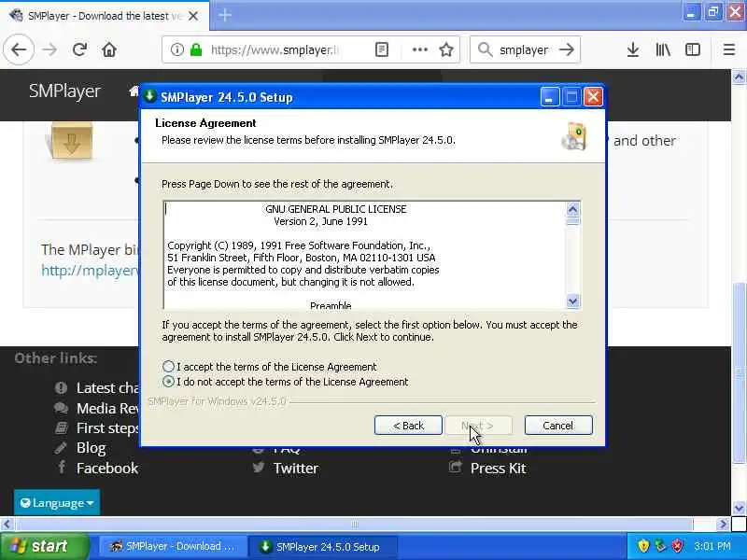Close the SMPlayer download tab

(x=193, y=16)
